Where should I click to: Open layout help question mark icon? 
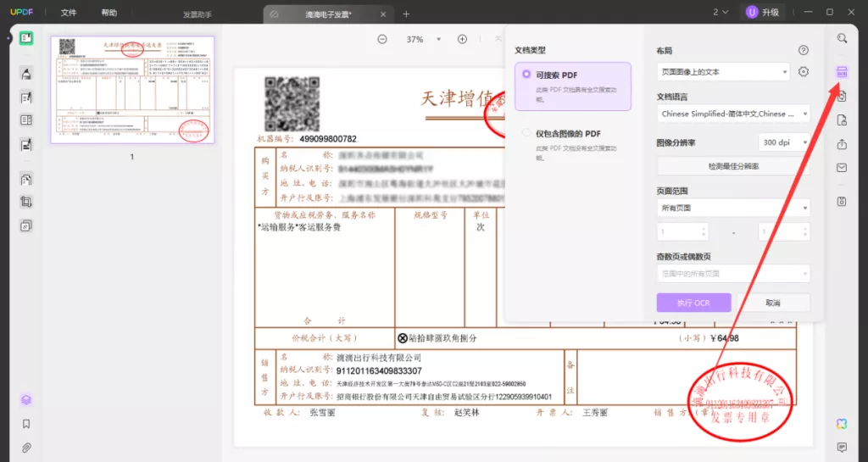click(x=804, y=50)
